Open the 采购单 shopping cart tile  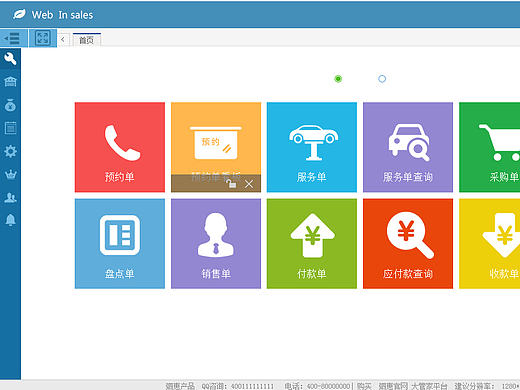(x=489, y=147)
